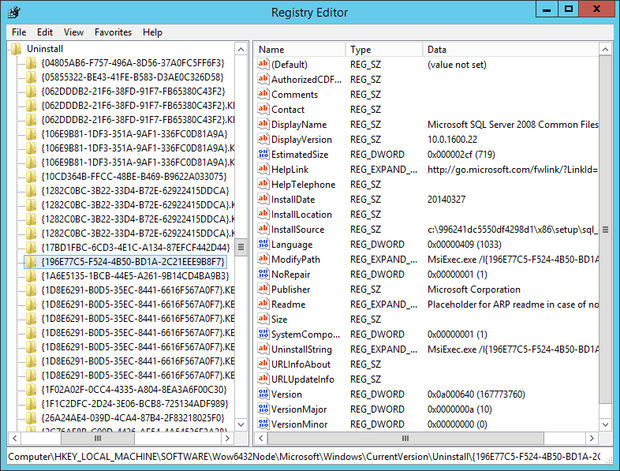
Task: Click the string icon next to UninstallString
Action: click(x=263, y=350)
